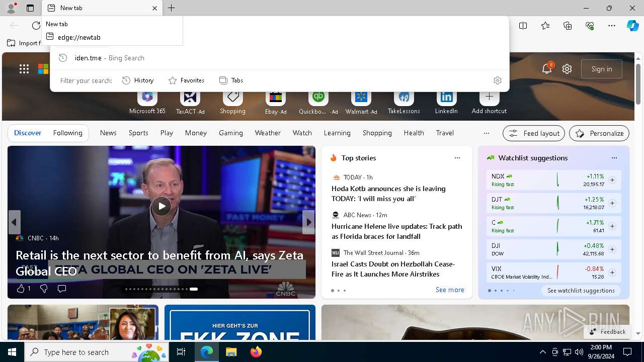
Task: Launch Firefox from the taskbar
Action: click(256, 352)
